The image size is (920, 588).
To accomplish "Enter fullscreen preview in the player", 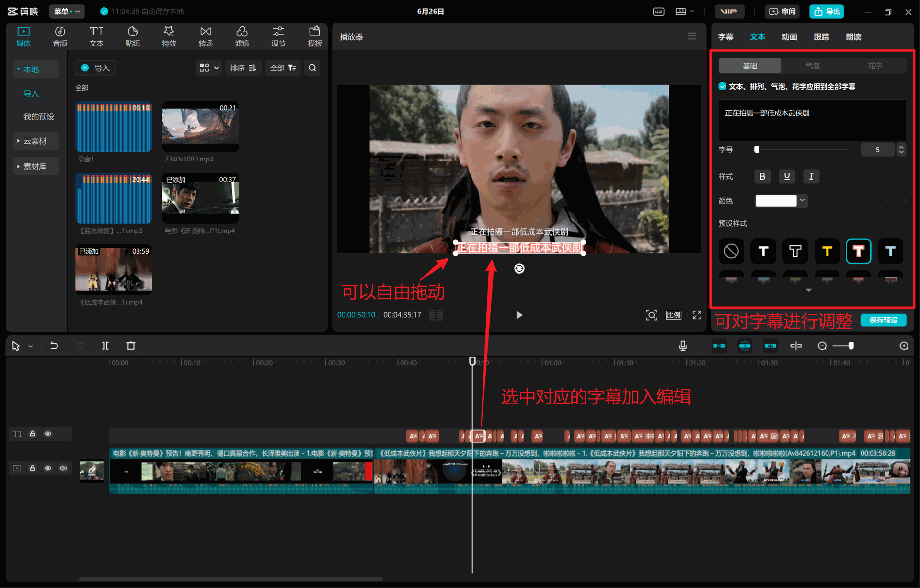I will pyautogui.click(x=697, y=315).
